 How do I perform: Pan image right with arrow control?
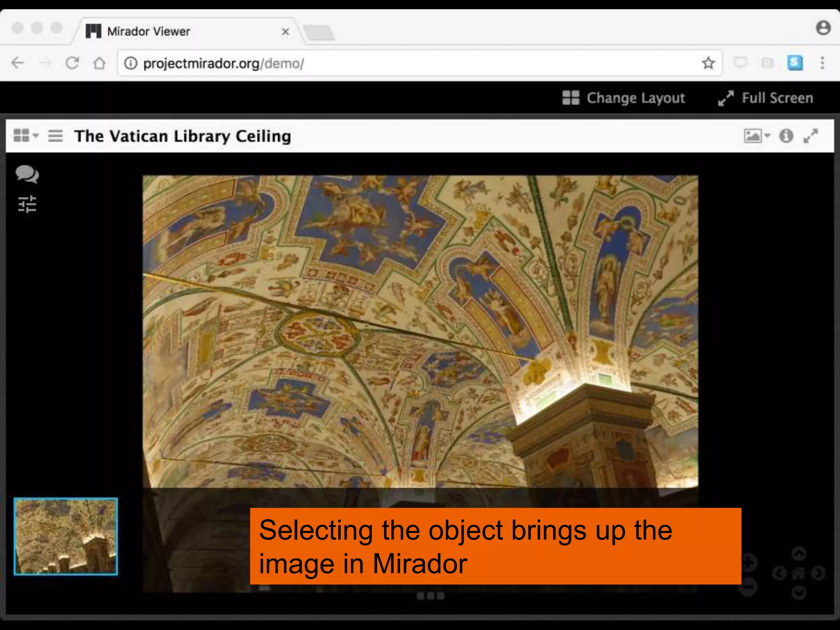tap(818, 573)
